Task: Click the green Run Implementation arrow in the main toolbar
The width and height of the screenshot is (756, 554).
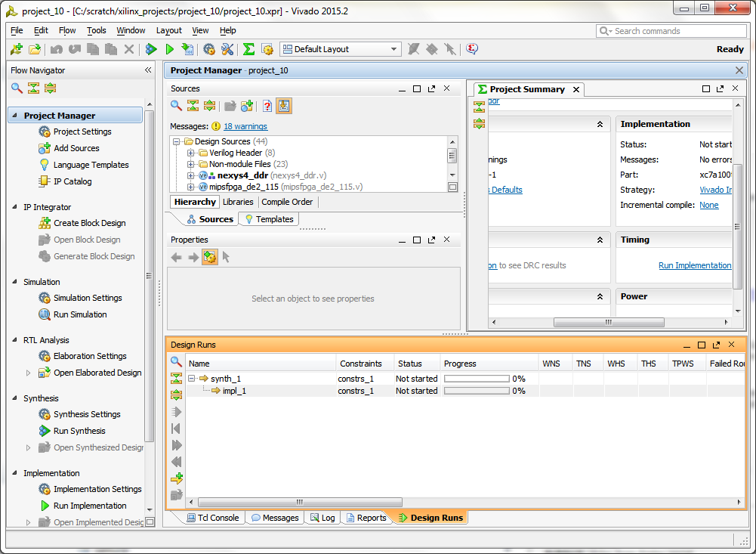Action: tap(170, 49)
